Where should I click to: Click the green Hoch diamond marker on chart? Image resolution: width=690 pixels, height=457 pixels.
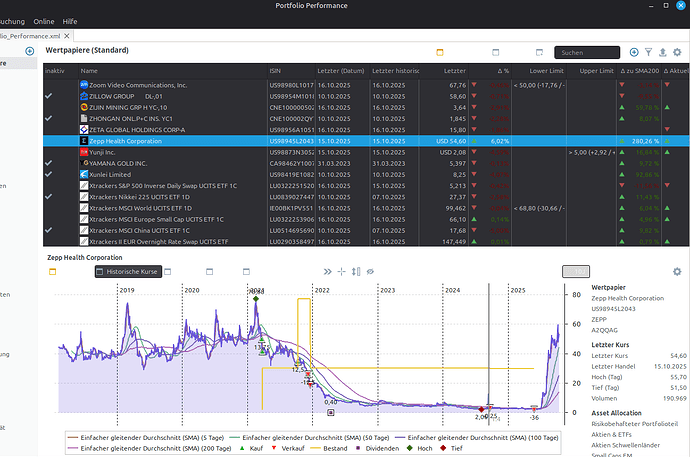click(x=256, y=299)
